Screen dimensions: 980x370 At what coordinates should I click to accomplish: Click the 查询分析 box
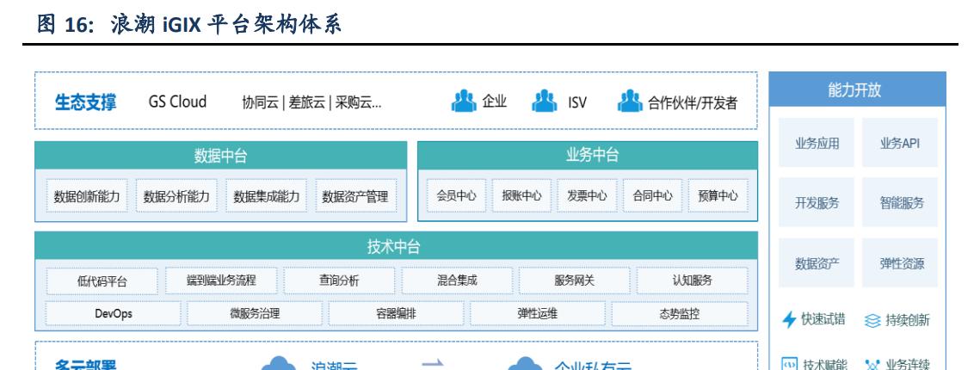[339, 281]
